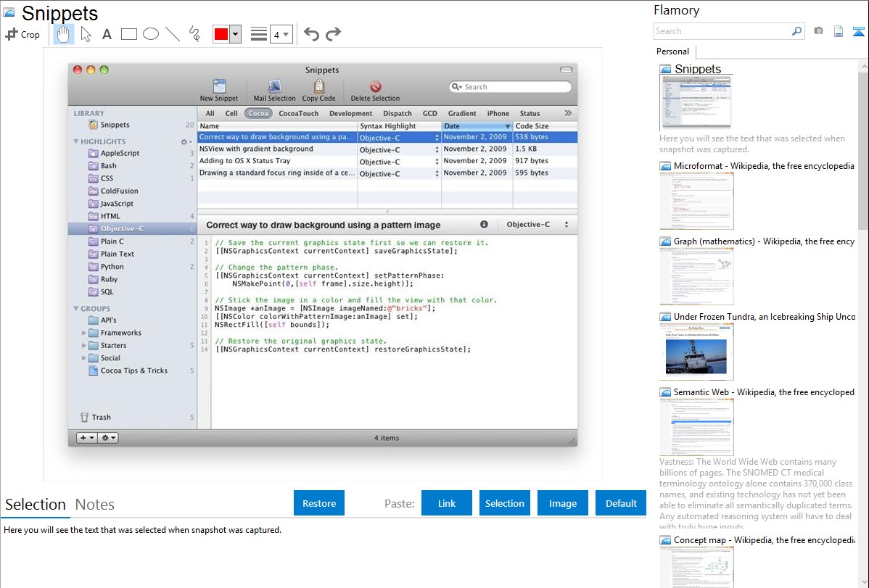The image size is (869, 588).
Task: Select the AppleScript folder
Action: click(x=133, y=153)
